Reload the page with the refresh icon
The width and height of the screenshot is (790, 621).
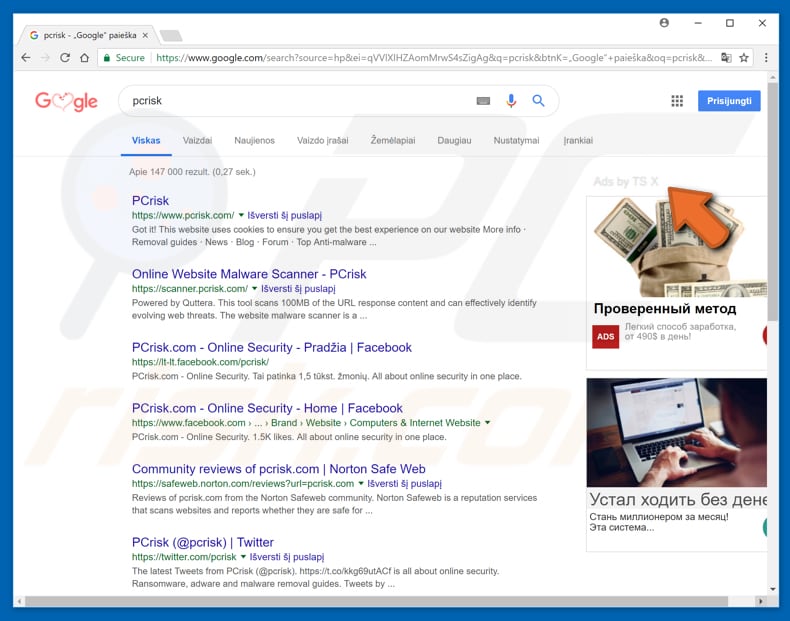65,58
